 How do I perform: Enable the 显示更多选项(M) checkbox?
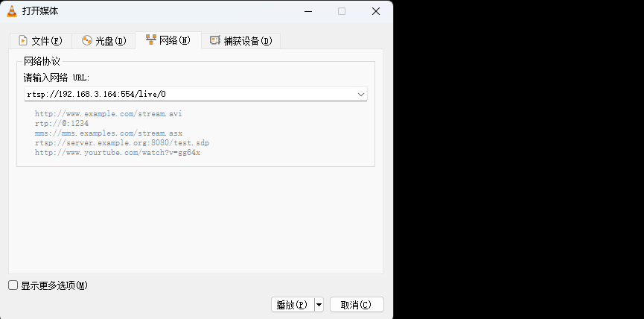point(13,285)
